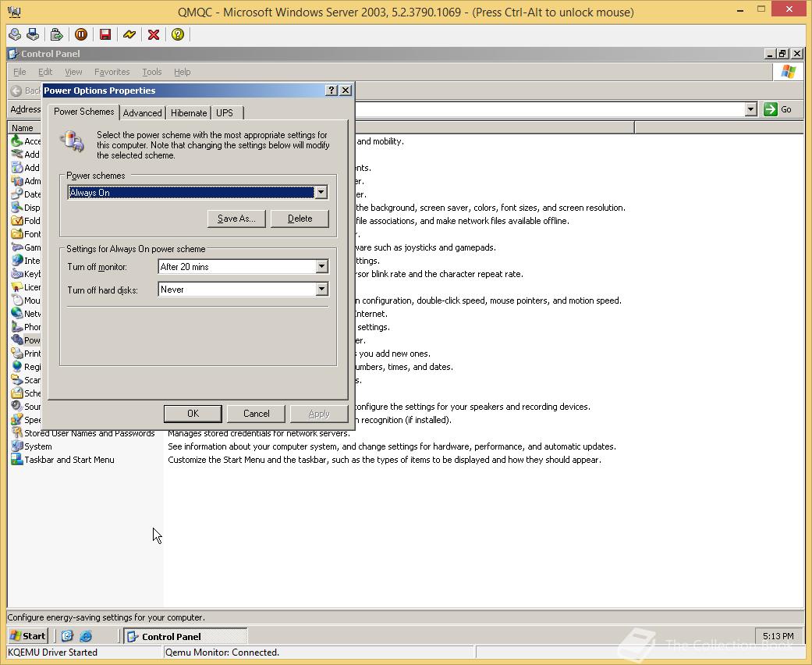
Task: Click the System icon in Control Panel list
Action: [17, 446]
